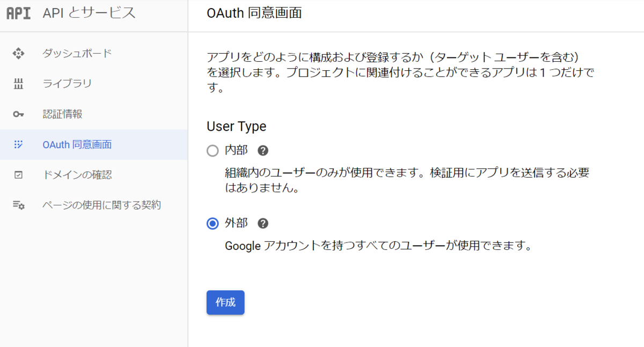The image size is (644, 347).
Task: Click the 外部 option label
Action: point(236,224)
